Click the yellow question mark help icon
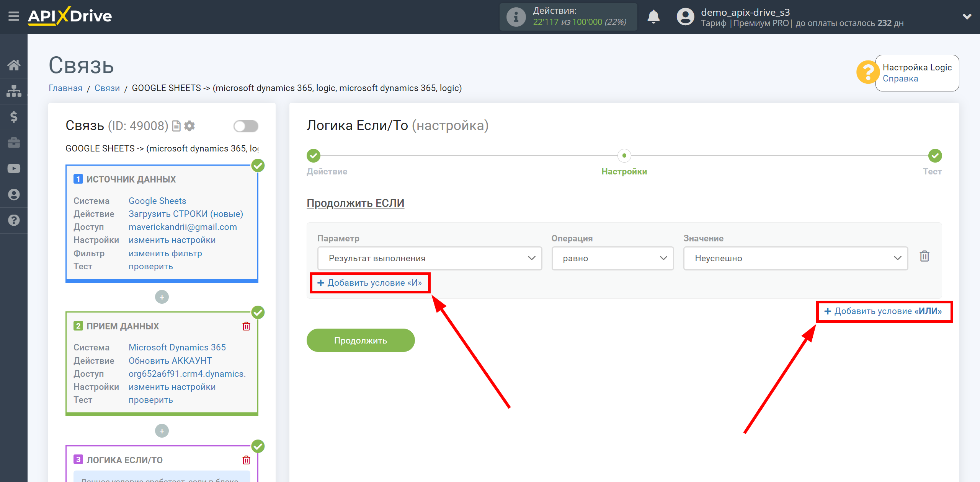Image resolution: width=980 pixels, height=482 pixels. pyautogui.click(x=867, y=72)
